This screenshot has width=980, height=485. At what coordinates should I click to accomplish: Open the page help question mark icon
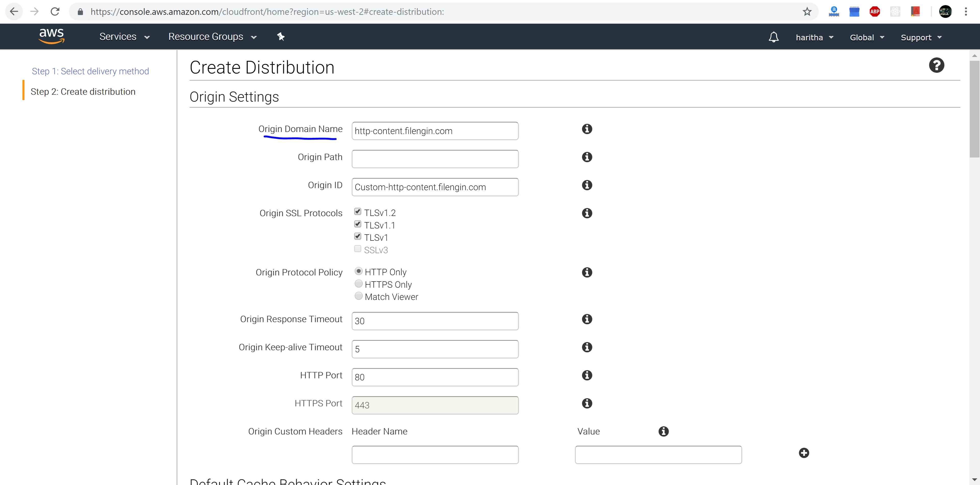(936, 65)
